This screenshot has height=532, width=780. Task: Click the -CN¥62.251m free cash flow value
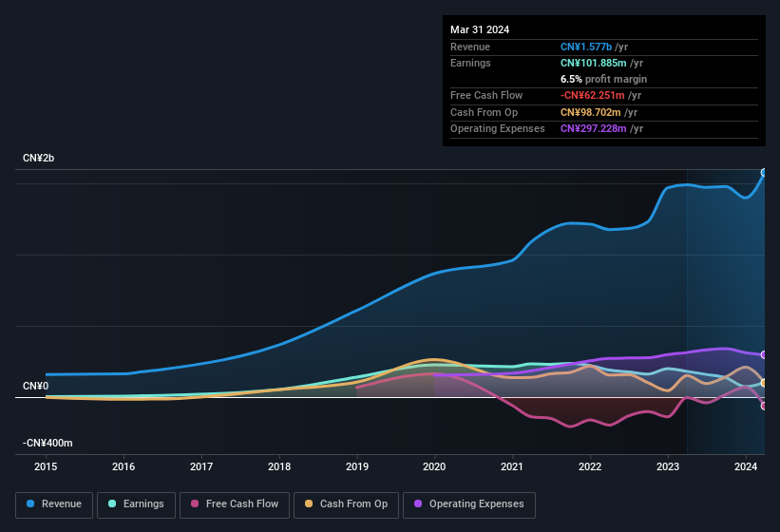(593, 95)
